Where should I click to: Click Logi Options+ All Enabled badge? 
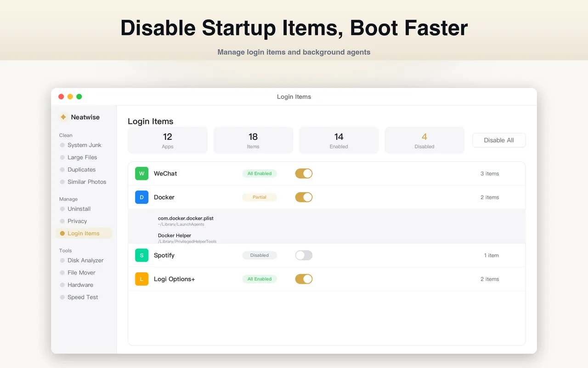[x=260, y=279]
